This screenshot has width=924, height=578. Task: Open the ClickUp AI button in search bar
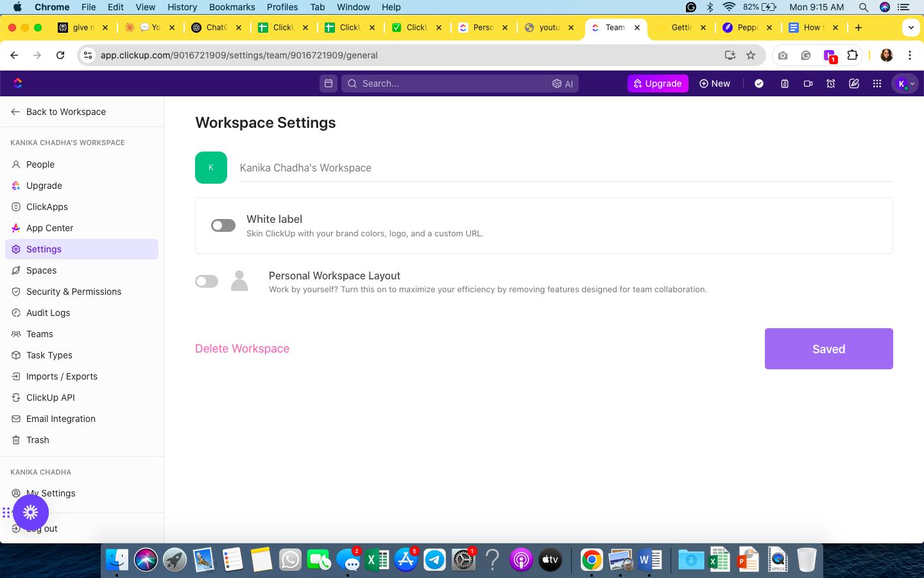563,83
